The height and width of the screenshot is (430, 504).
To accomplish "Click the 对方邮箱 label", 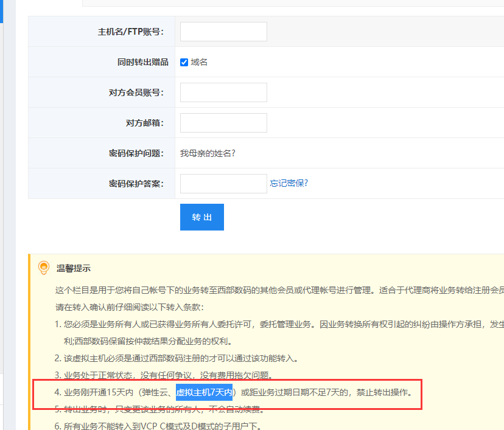I will (144, 123).
